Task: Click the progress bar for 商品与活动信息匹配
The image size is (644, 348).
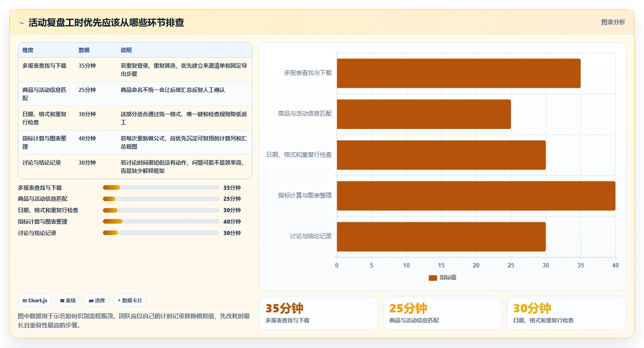Action: click(161, 199)
